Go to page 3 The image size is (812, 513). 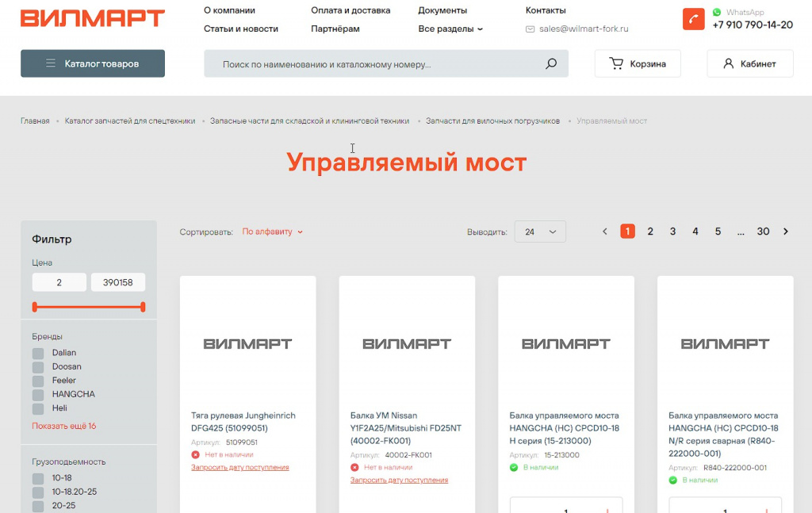pos(672,232)
